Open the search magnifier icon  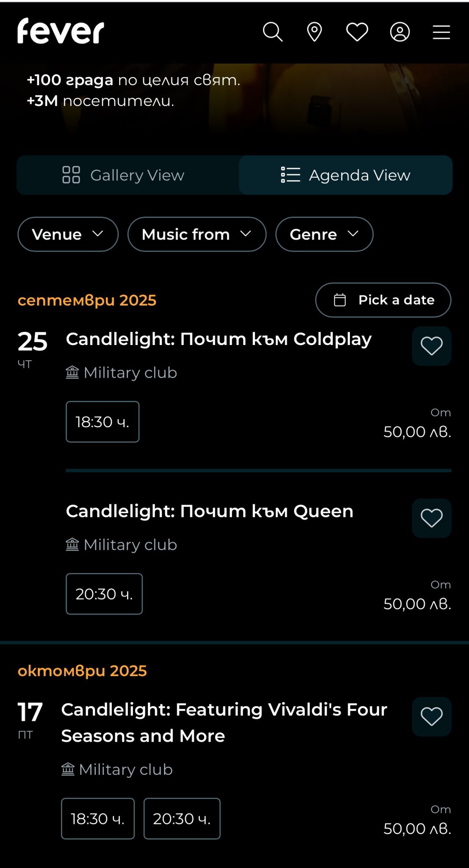[x=272, y=32]
